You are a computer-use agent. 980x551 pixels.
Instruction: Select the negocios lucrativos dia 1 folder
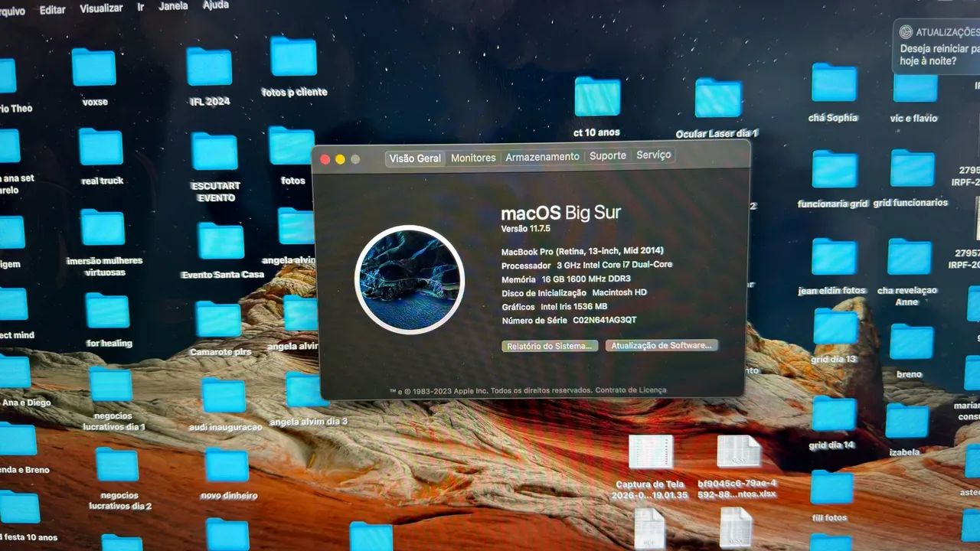point(111,384)
